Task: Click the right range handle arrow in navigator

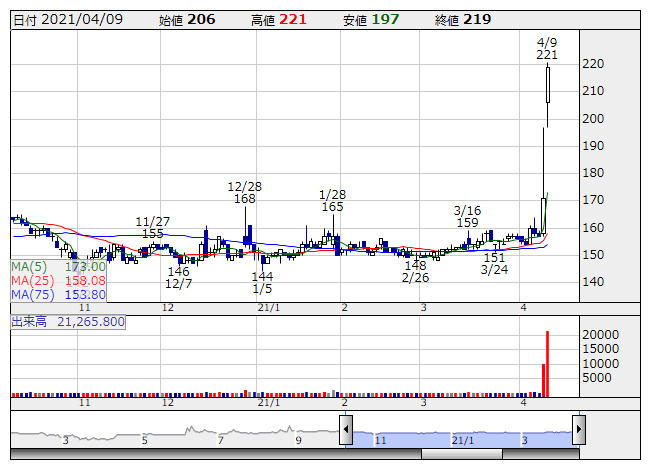Action: pos(578,430)
